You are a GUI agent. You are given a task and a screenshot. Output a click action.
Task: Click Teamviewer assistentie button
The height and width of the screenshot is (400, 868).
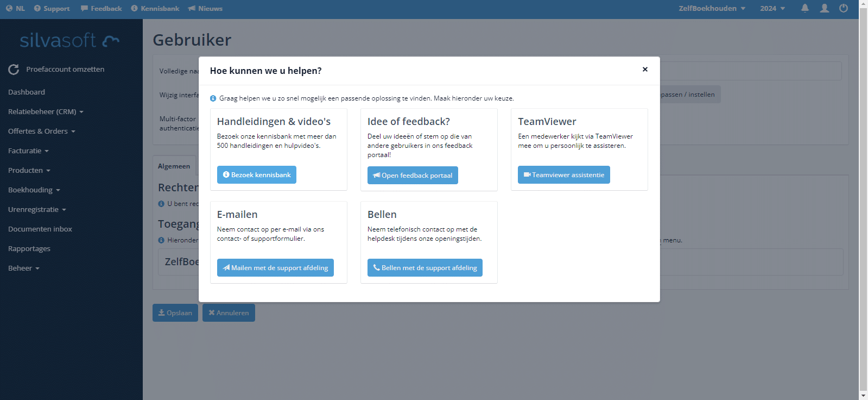[564, 174]
